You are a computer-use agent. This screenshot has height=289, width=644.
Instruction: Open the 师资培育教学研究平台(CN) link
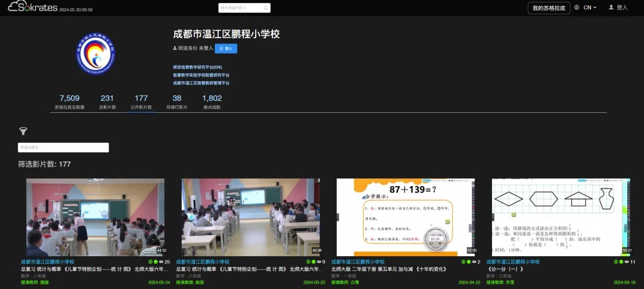tap(197, 67)
